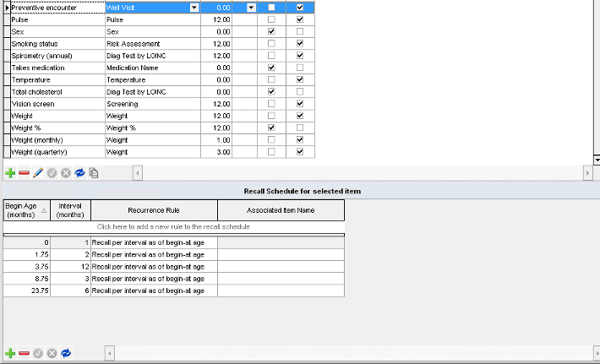
Task: Select the Spirometry (annual) item
Action: pos(57,56)
